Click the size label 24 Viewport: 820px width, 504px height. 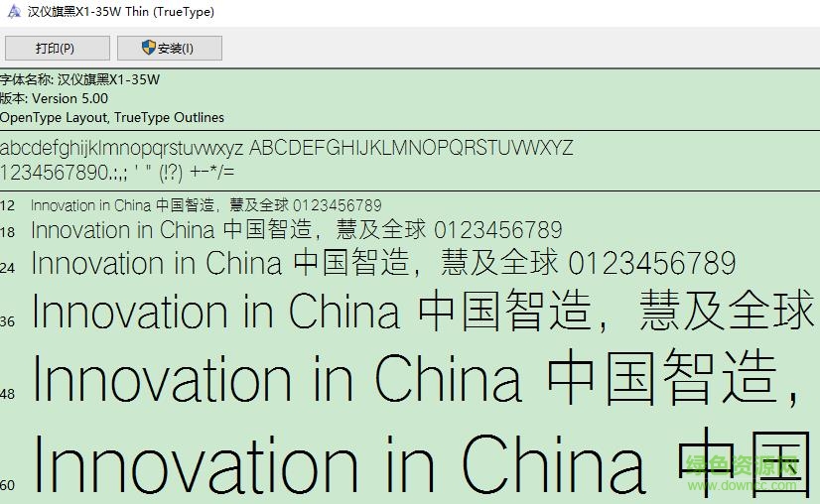coord(7,268)
